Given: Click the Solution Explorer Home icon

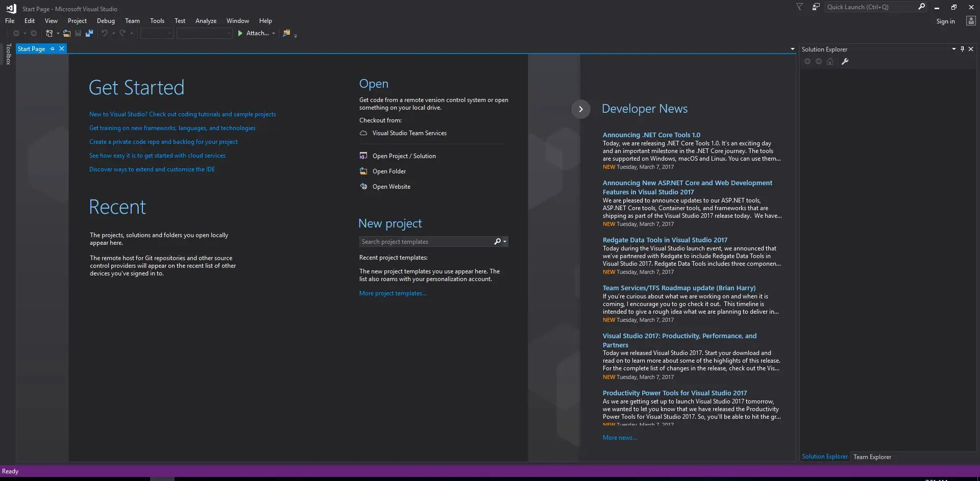Looking at the screenshot, I should click(830, 62).
